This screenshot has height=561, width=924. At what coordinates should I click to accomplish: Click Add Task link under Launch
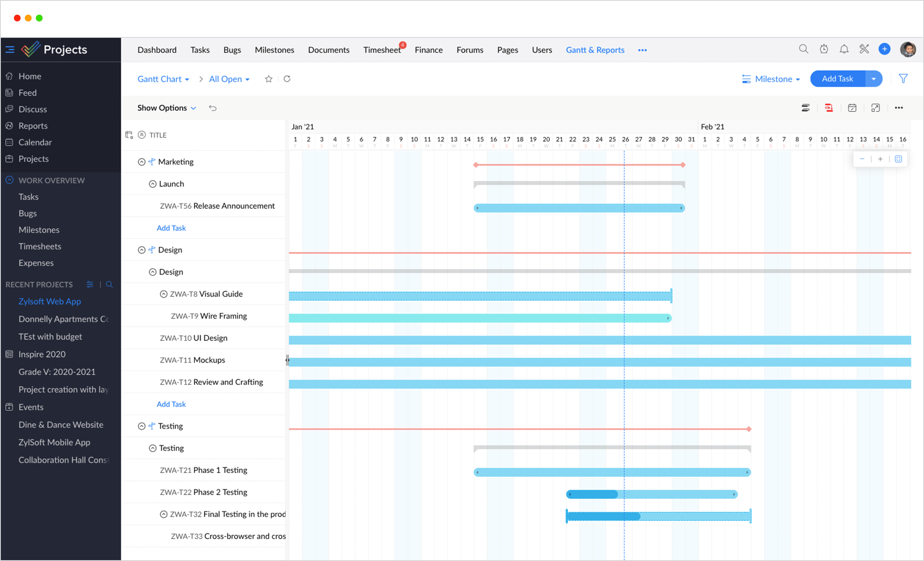click(x=171, y=228)
